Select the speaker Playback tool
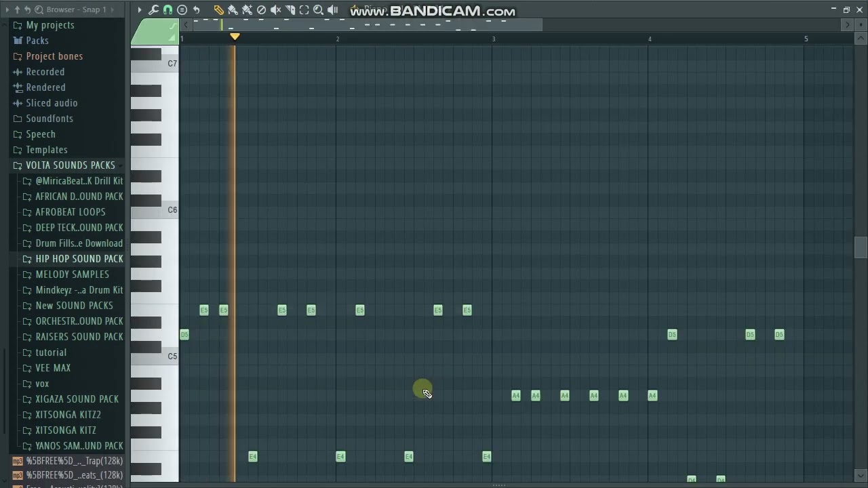Screen dimensions: 868x488 (332, 10)
